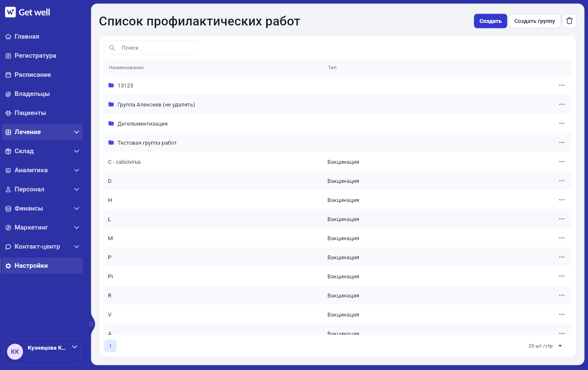588x370 pixels.
Task: Expand the Контакт-центр menu chevron
Action: click(77, 247)
